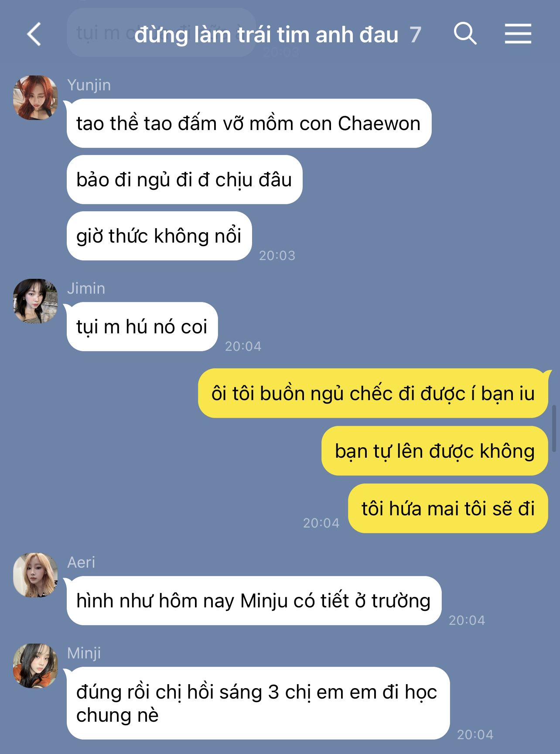Select Minji's message "đúng rồi chị hồi sáng"
The image size is (560, 754).
click(258, 703)
